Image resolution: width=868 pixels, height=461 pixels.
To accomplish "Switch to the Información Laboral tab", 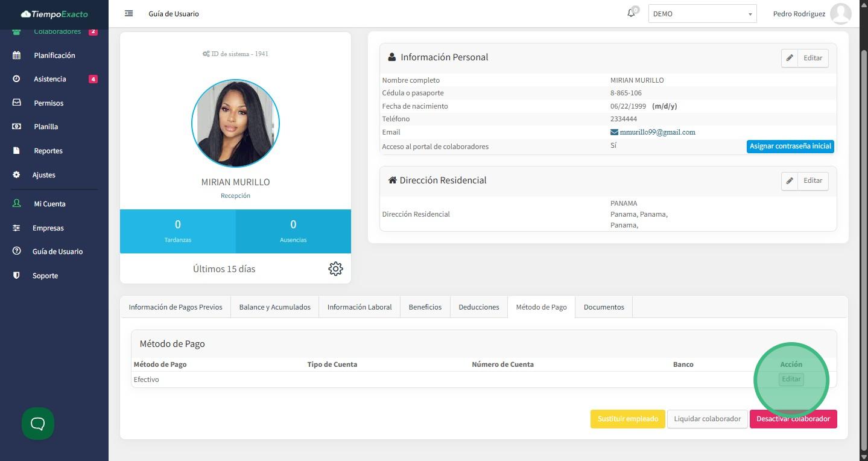I will coord(360,307).
